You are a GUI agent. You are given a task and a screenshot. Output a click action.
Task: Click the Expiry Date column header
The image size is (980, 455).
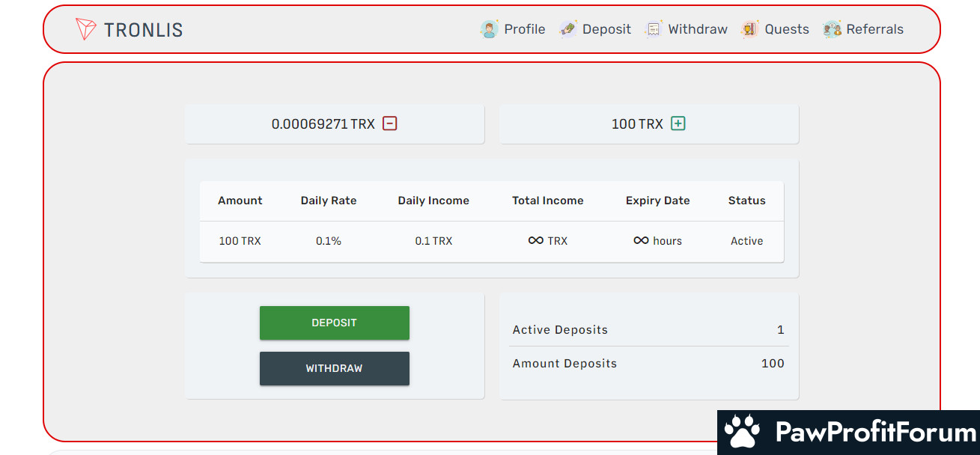click(x=657, y=201)
